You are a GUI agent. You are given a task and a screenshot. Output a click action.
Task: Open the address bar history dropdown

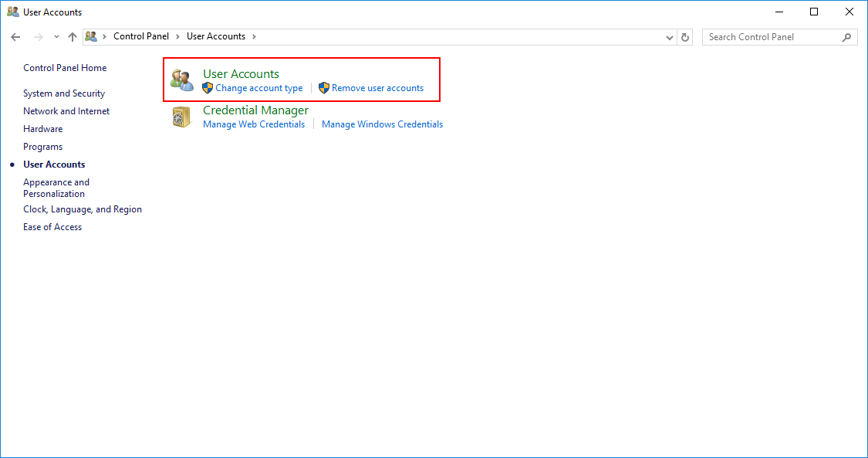[x=669, y=36]
